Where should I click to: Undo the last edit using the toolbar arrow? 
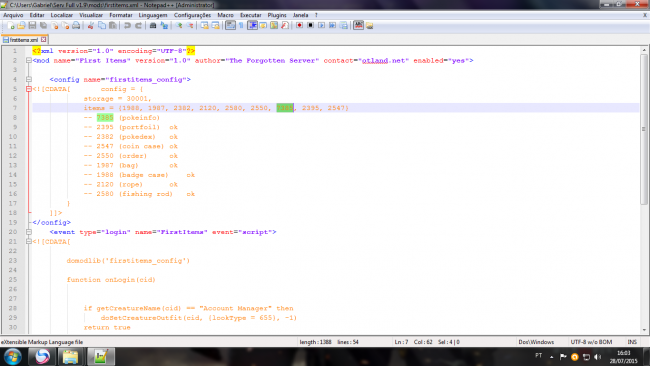[127, 26]
